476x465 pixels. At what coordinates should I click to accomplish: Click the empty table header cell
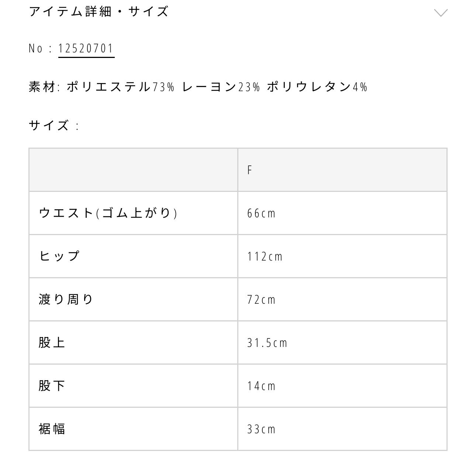[x=133, y=170]
